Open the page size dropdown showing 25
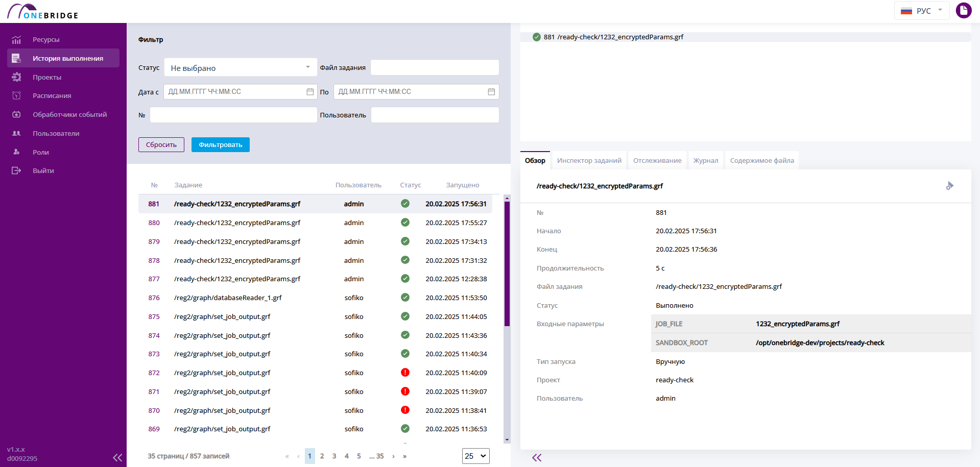This screenshot has width=980, height=467. [x=475, y=456]
